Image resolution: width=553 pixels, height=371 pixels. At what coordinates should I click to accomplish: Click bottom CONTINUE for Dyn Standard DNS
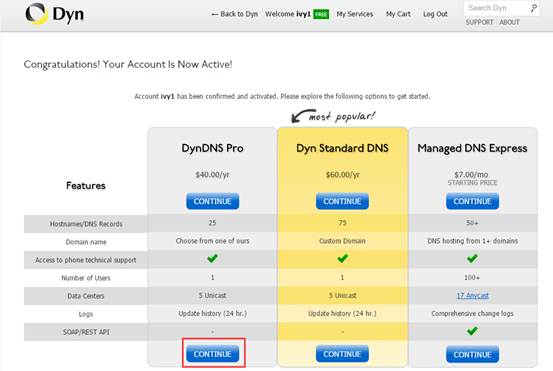pos(342,354)
